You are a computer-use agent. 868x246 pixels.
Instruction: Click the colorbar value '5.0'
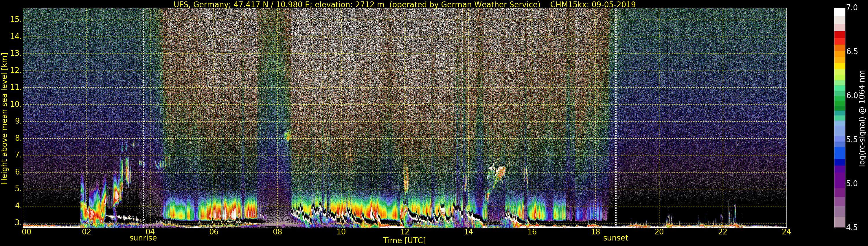852,183
